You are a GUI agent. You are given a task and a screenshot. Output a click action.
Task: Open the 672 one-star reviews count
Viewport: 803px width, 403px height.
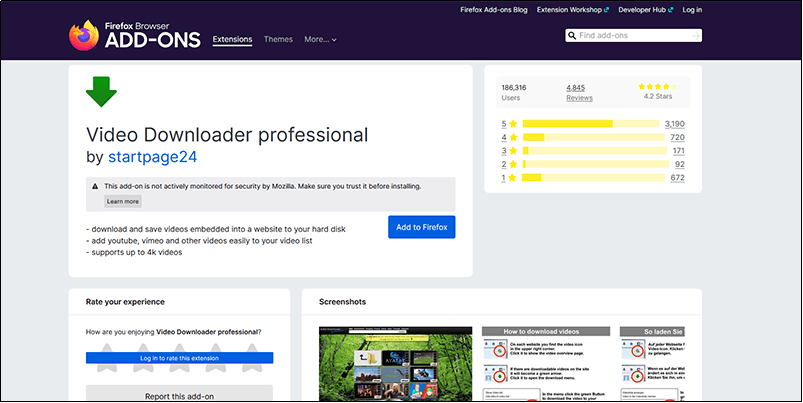click(x=678, y=178)
